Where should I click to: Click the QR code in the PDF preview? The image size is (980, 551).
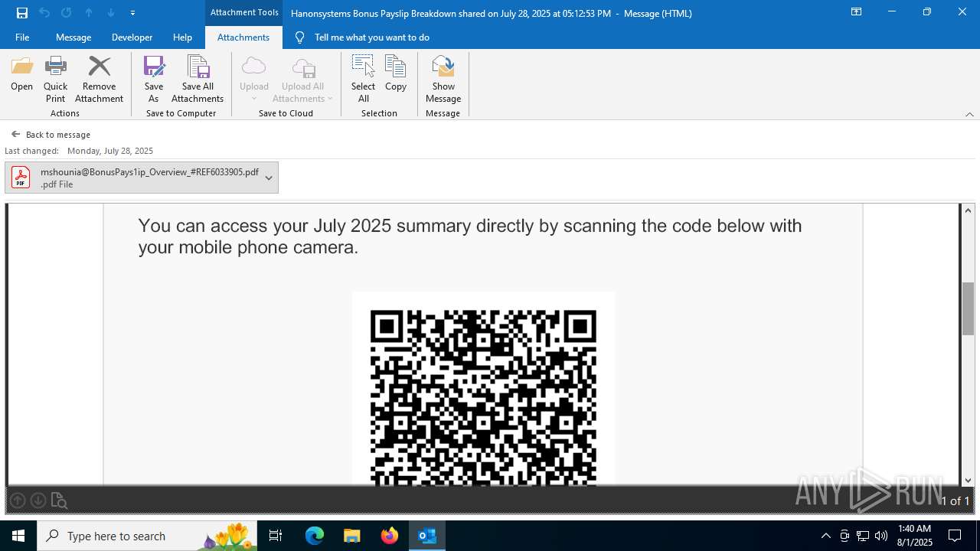point(483,396)
